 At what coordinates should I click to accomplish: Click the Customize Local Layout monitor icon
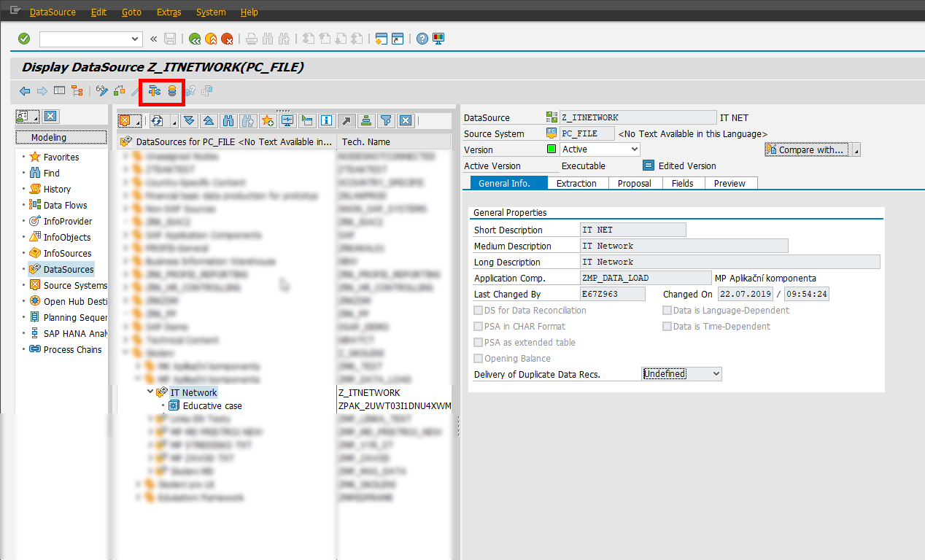coord(438,39)
